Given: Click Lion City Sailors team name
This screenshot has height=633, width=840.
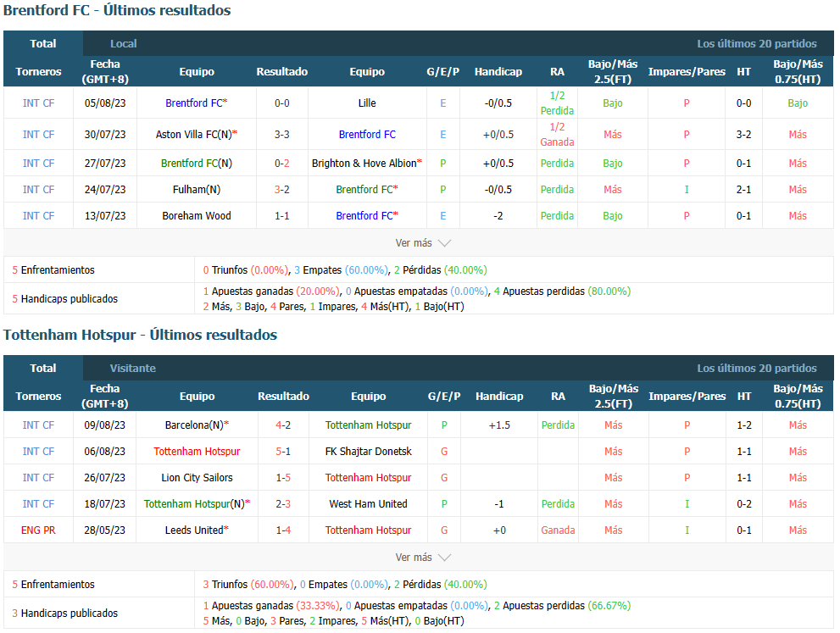Looking at the screenshot, I should click(197, 478).
